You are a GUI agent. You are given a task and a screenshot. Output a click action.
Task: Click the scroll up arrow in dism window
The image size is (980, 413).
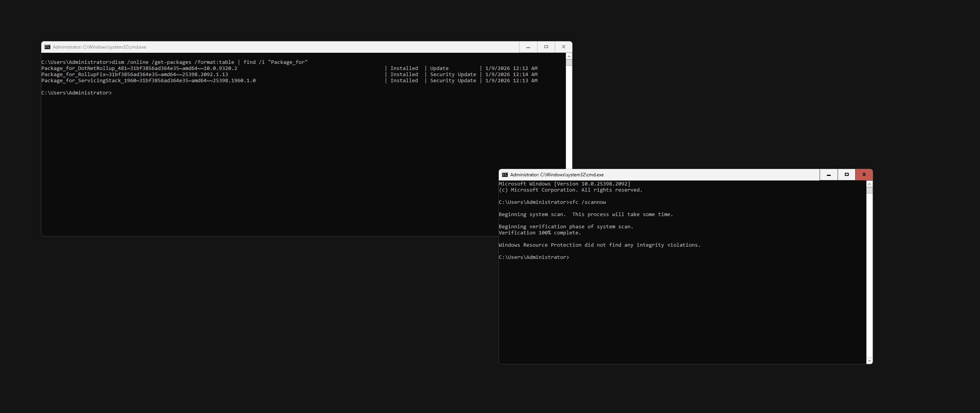tap(569, 56)
